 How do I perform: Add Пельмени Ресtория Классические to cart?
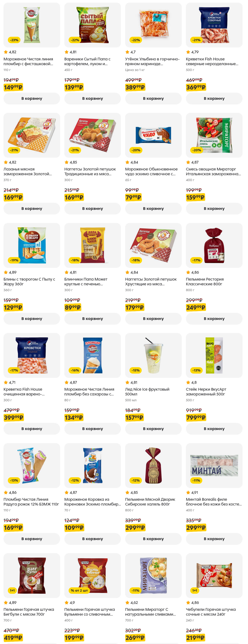(214, 319)
